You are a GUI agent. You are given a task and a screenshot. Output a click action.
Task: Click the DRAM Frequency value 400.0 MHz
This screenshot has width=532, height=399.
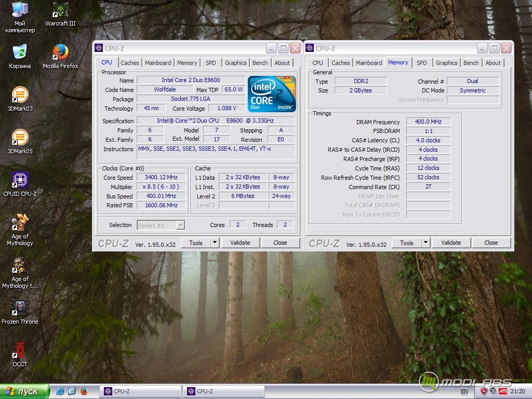pos(428,122)
